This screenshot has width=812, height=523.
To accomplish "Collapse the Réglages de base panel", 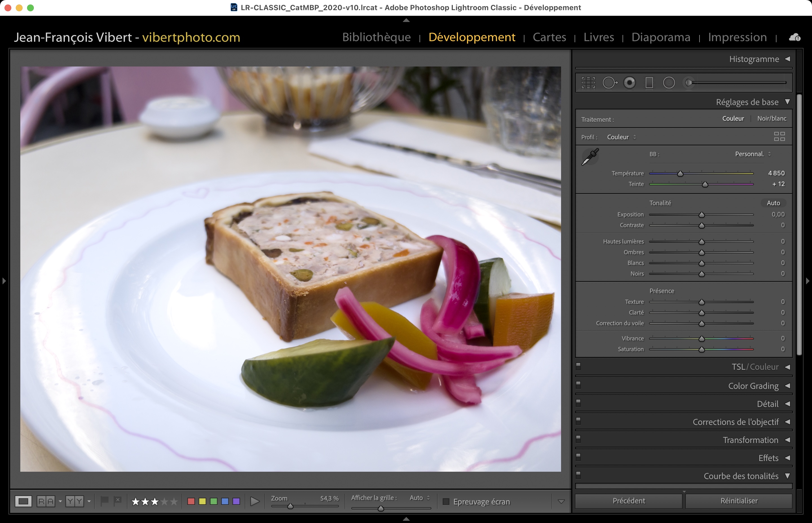I will point(787,102).
